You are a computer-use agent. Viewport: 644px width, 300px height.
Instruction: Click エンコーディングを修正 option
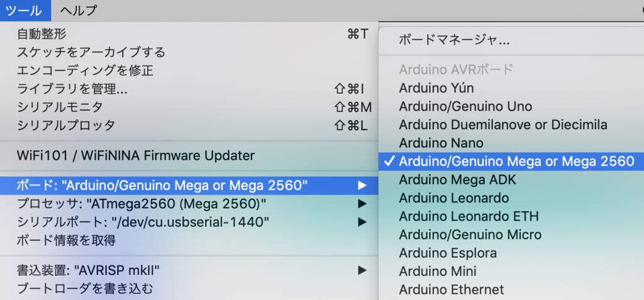[x=85, y=70]
